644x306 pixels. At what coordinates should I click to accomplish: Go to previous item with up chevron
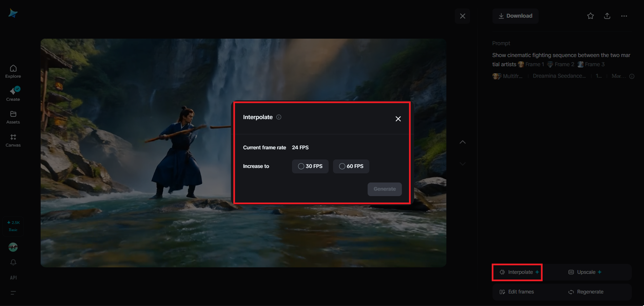(463, 142)
